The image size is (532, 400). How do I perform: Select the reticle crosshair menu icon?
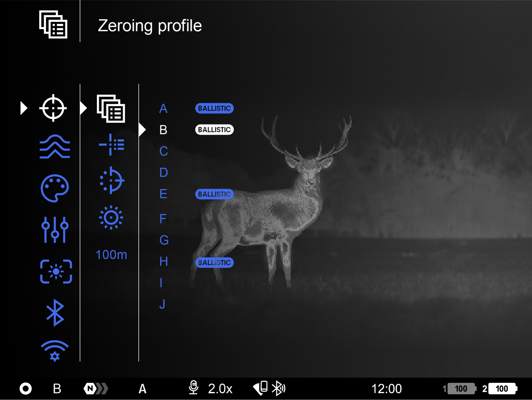coord(53,108)
